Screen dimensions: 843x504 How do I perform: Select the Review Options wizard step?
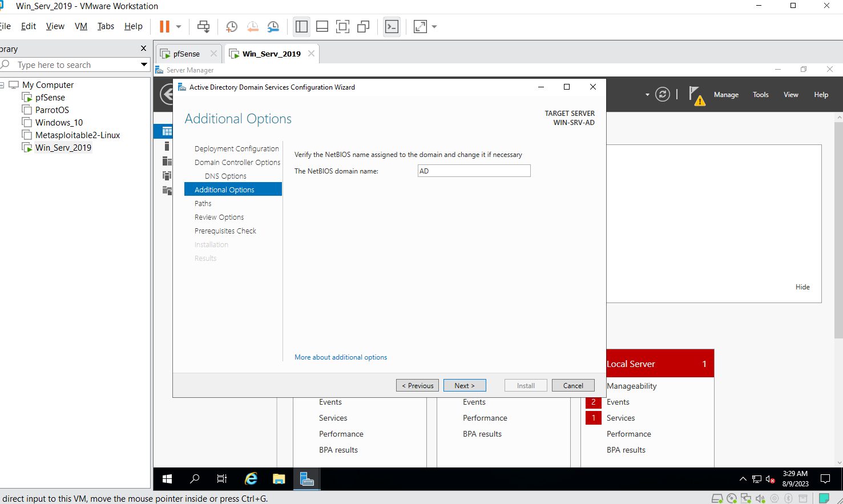tap(219, 217)
